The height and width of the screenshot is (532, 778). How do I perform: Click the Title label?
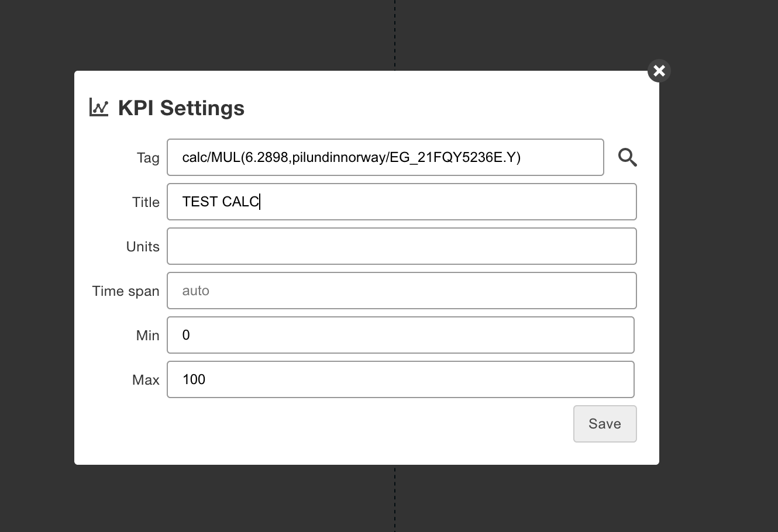tap(146, 202)
